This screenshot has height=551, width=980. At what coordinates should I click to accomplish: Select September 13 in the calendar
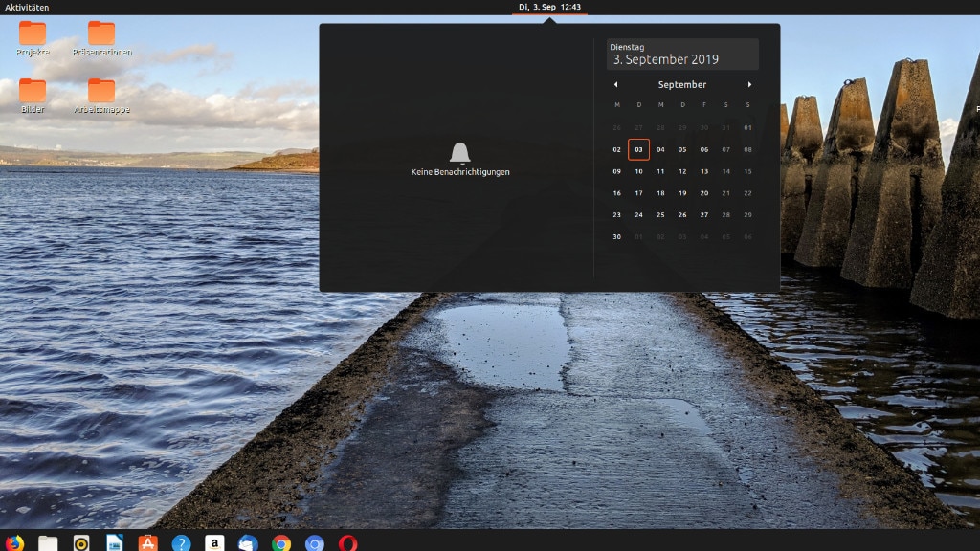pyautogui.click(x=703, y=171)
